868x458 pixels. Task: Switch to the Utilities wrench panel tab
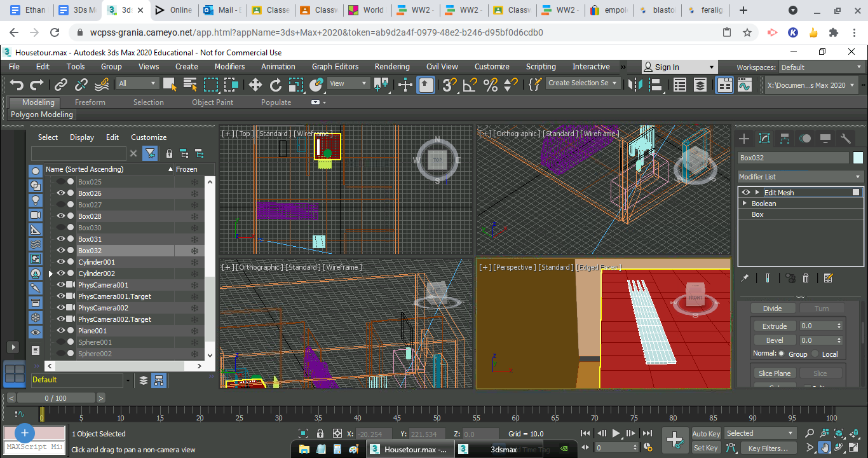click(x=846, y=139)
